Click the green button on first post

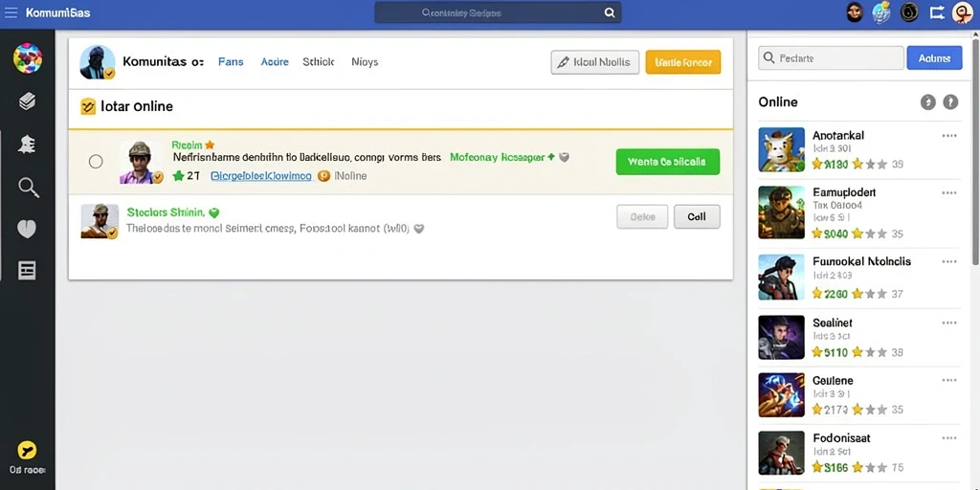pos(667,162)
